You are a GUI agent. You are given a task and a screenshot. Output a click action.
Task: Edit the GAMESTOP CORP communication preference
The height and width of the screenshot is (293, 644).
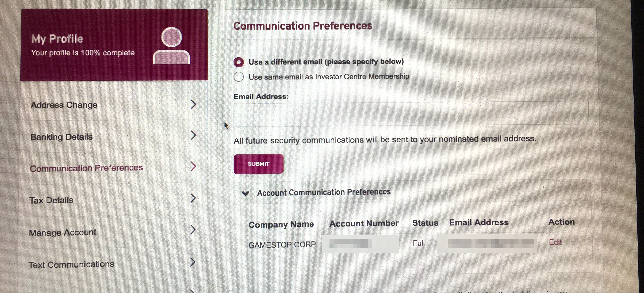(x=555, y=242)
